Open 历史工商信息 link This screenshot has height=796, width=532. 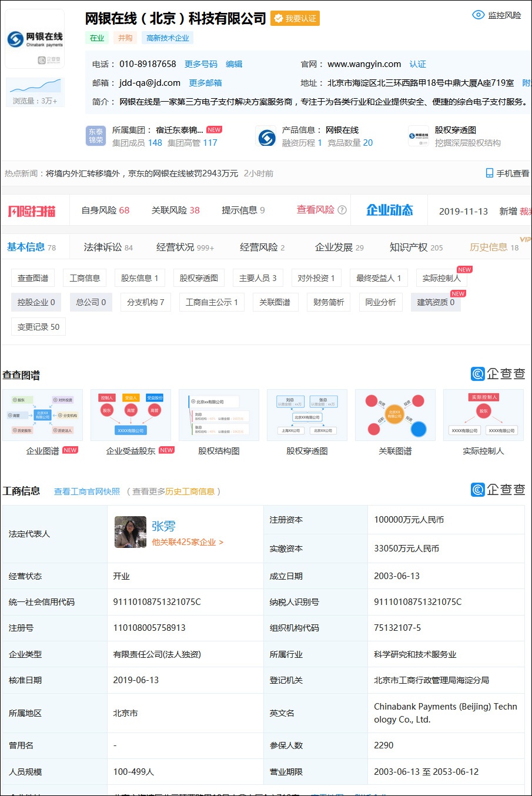point(190,491)
